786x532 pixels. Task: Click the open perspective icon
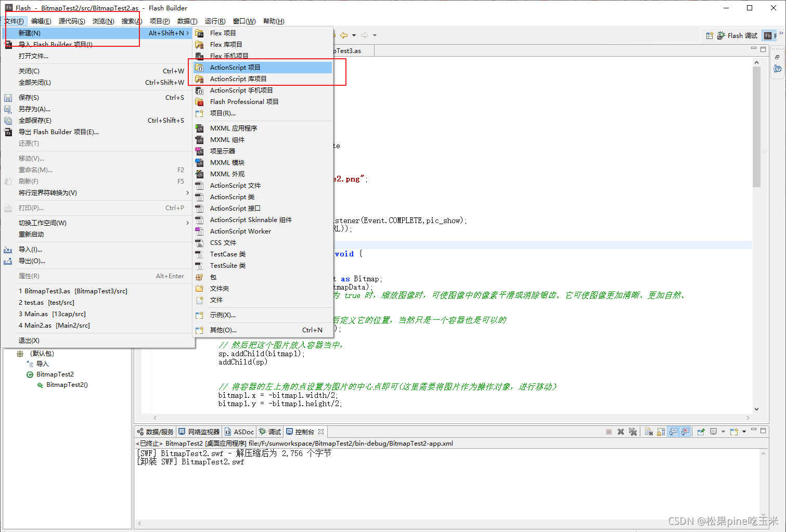710,35
